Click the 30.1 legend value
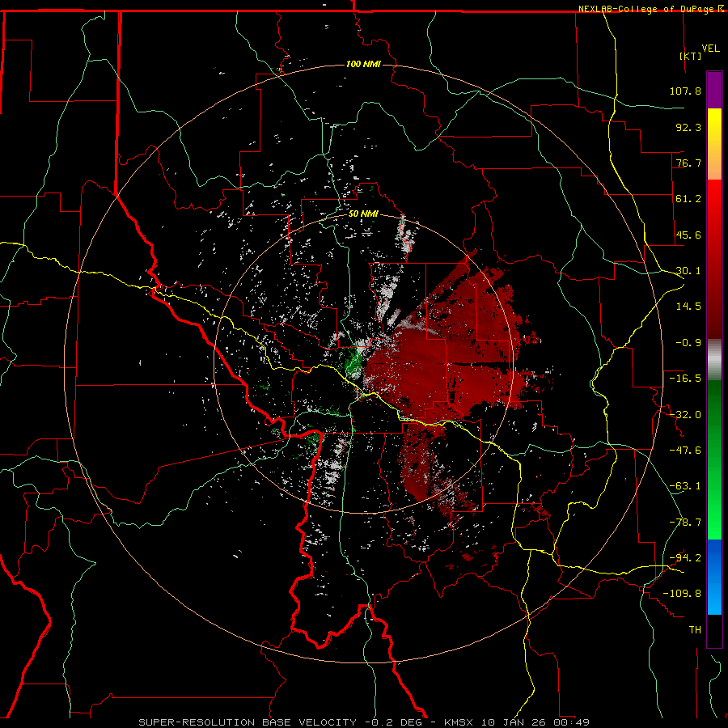The width and height of the screenshot is (728, 728). (x=688, y=271)
